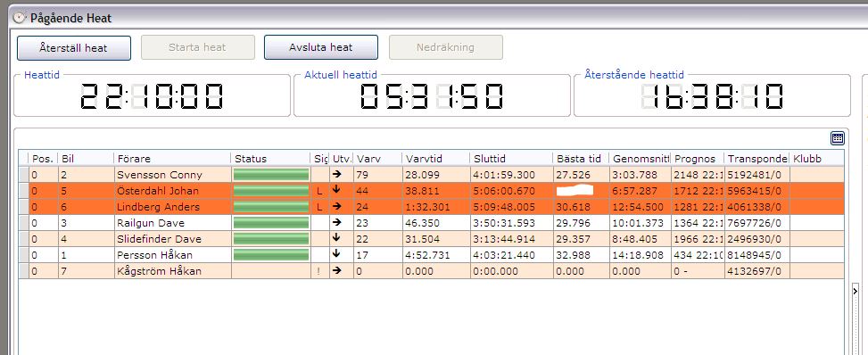Select the Österdahl Johan driver row
This screenshot has width=868, height=355.
coord(432,191)
